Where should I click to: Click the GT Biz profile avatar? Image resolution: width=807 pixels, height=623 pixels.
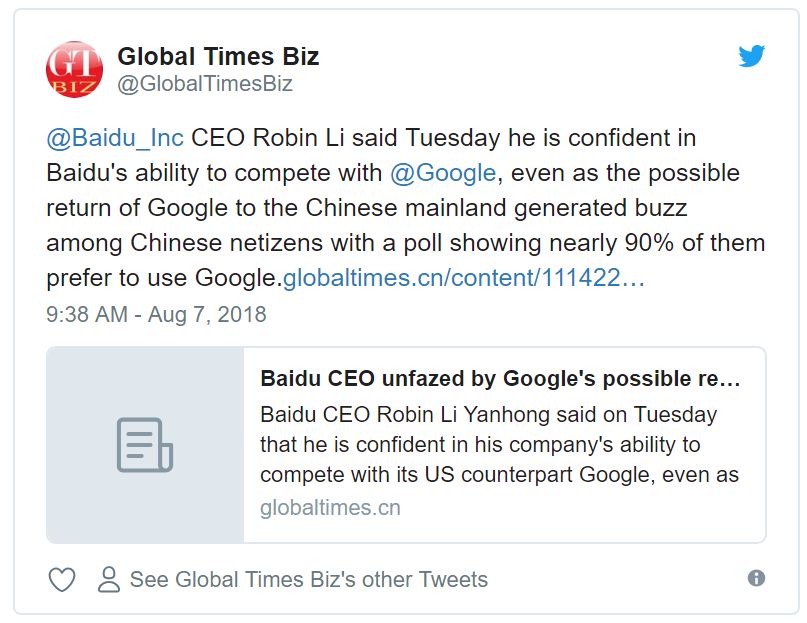(x=74, y=69)
